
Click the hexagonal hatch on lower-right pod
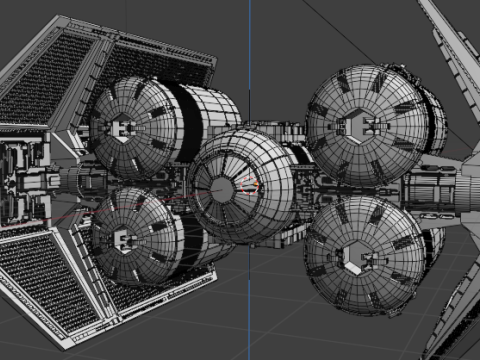(x=357, y=258)
